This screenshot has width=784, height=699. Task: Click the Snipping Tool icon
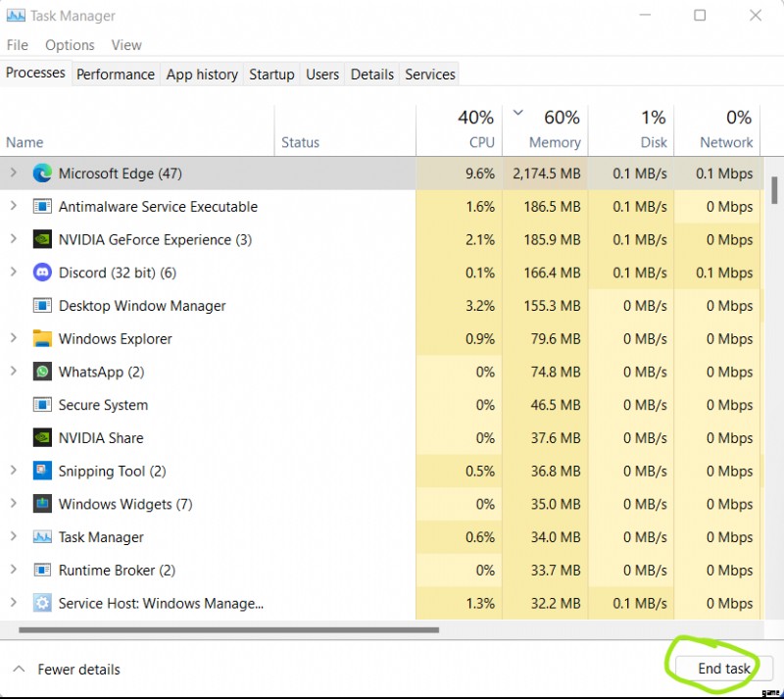tap(42, 471)
